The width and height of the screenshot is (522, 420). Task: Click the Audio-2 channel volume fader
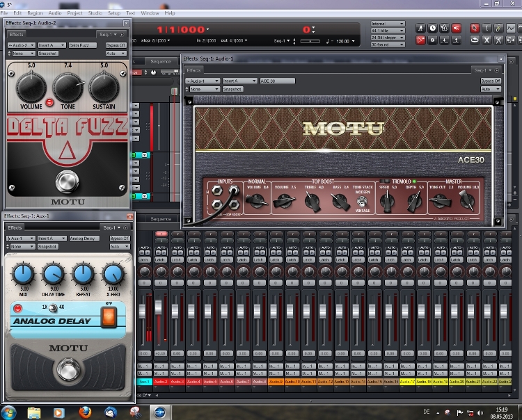159,307
